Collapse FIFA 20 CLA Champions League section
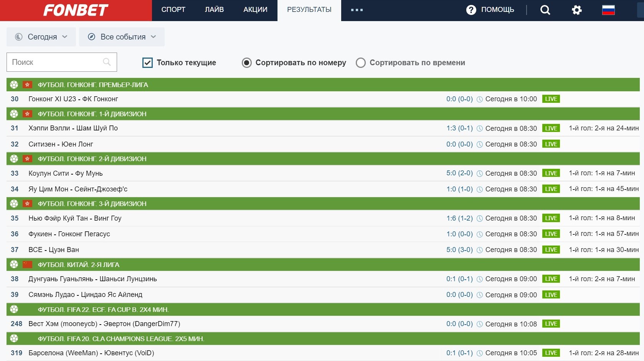 tap(323, 338)
